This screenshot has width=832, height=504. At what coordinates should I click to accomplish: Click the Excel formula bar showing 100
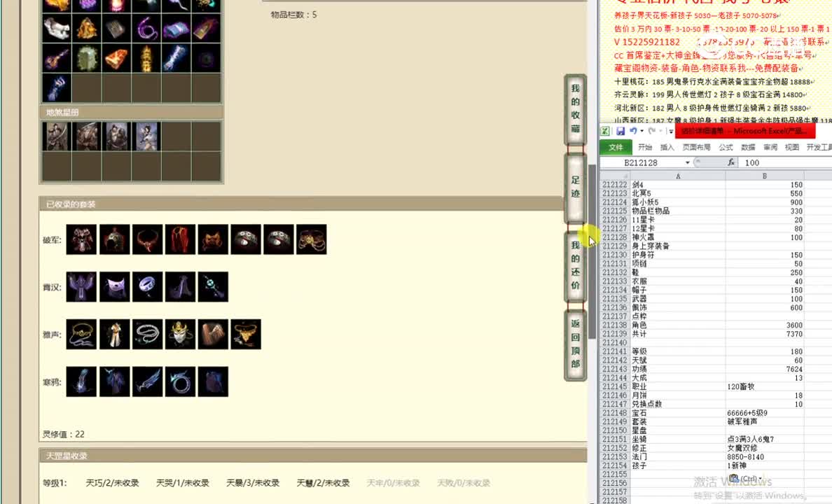point(786,163)
